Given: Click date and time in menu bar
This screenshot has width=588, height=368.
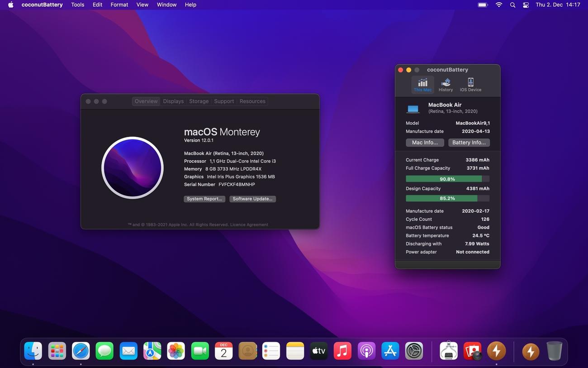Looking at the screenshot, I should click(558, 5).
